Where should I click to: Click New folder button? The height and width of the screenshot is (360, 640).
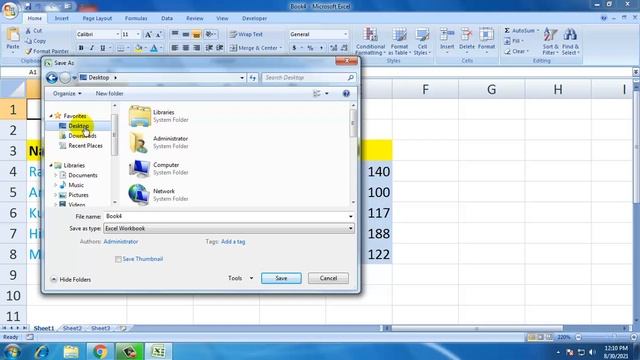[x=109, y=93]
